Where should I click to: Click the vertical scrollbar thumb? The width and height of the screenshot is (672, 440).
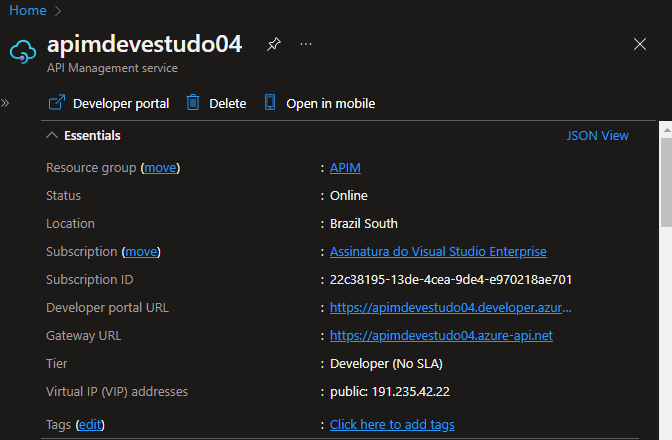tap(666, 182)
